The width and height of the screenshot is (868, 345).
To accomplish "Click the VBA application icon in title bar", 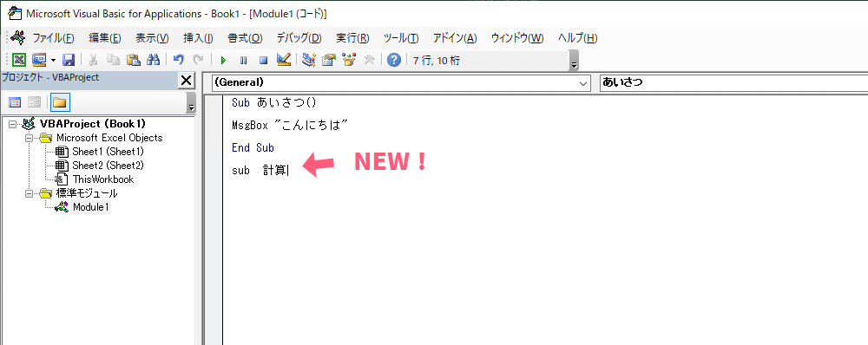I will pos(15,13).
